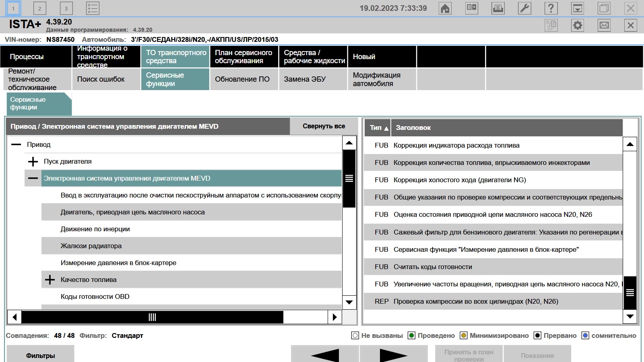
Task: Toggle the 'Прервано' legend indicator
Action: pos(537,335)
